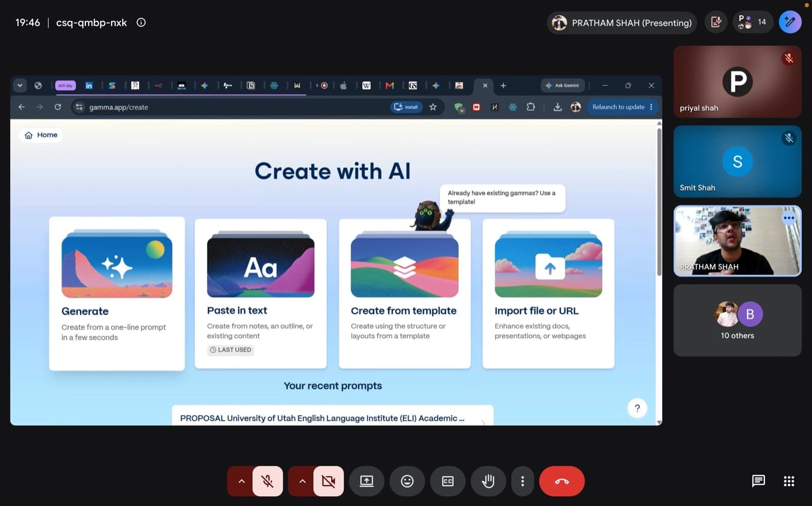Image resolution: width=812 pixels, height=506 pixels.
Task: Open options on PRATHAM SHAH's video tile
Action: click(789, 218)
